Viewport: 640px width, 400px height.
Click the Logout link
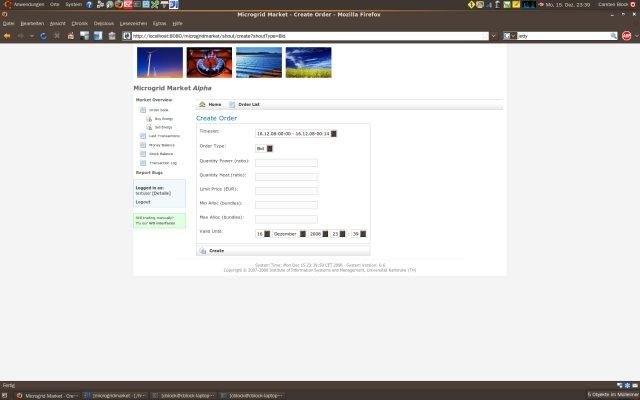point(143,201)
